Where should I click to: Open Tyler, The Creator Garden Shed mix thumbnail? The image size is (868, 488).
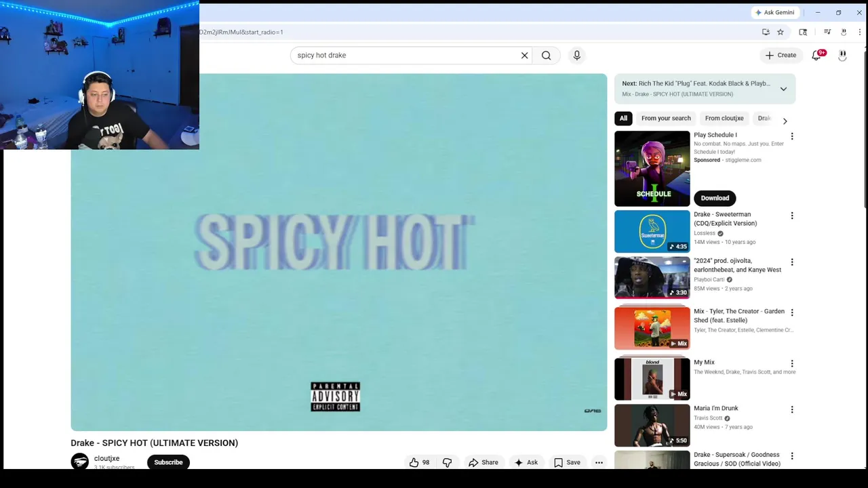click(x=652, y=328)
